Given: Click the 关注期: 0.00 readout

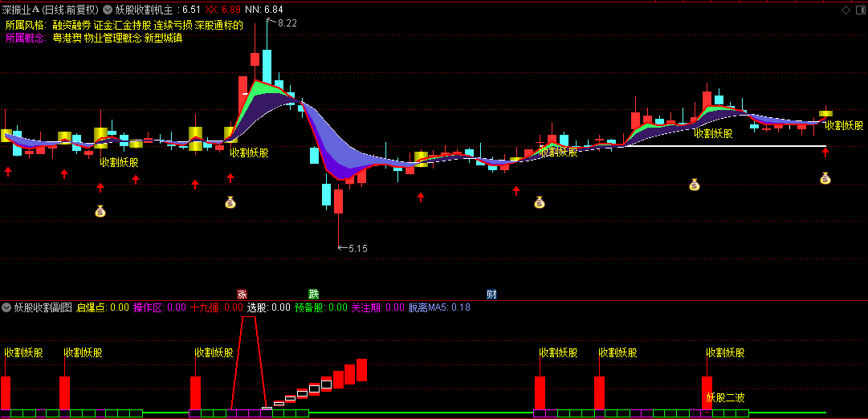Looking at the screenshot, I should coord(378,307).
